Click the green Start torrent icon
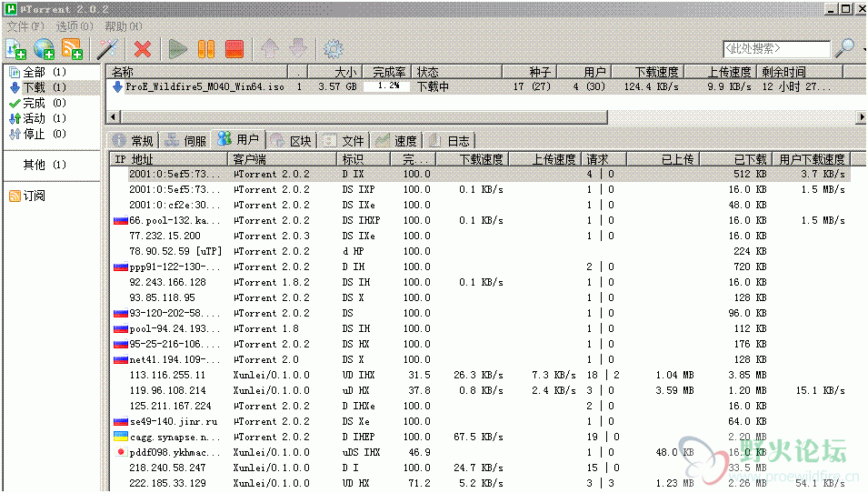 (178, 49)
